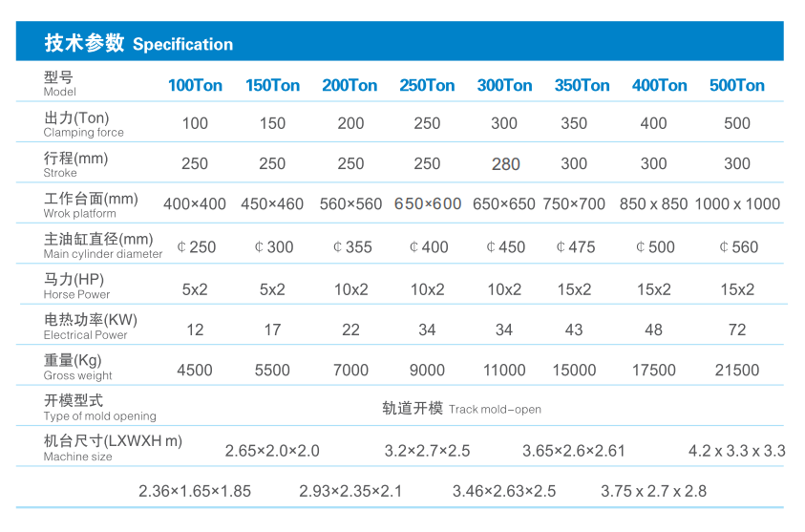805x532 pixels.
Task: Select the ¢475 cylinder diameter value
Action: 575,246
